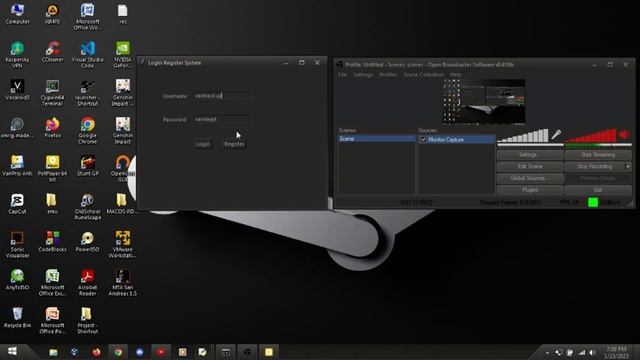Image resolution: width=640 pixels, height=360 pixels.
Task: Open Microsoft Office Excel desktop shortcut
Action: [52, 282]
